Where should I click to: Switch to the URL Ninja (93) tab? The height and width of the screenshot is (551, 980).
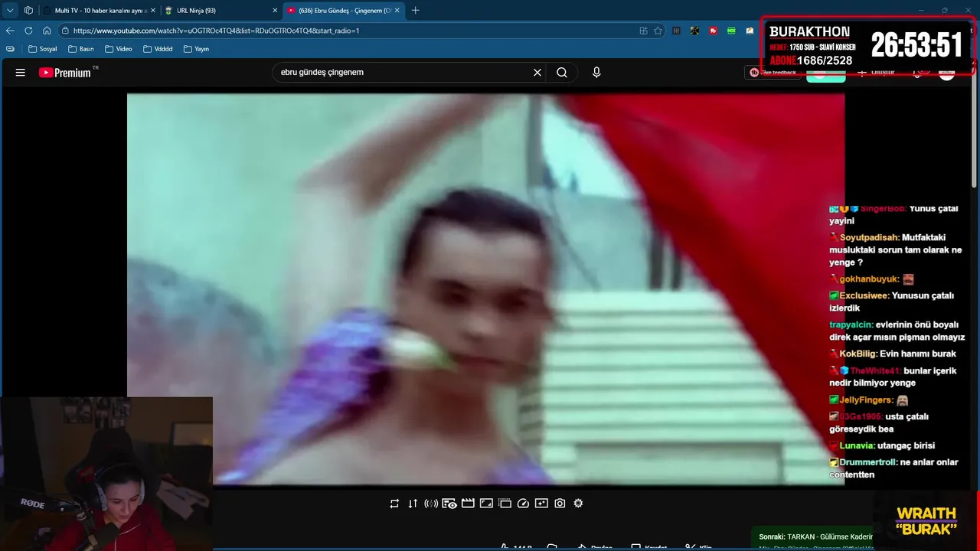coord(220,11)
